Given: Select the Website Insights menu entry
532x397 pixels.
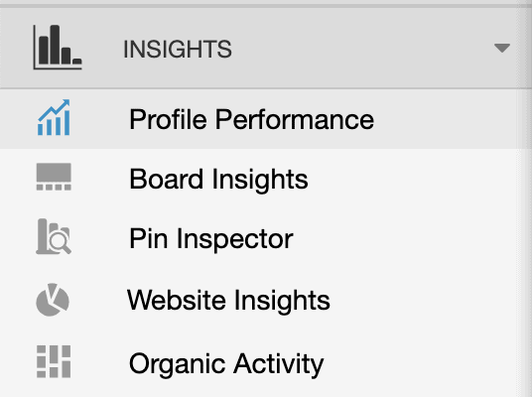Looking at the screenshot, I should (x=228, y=301).
